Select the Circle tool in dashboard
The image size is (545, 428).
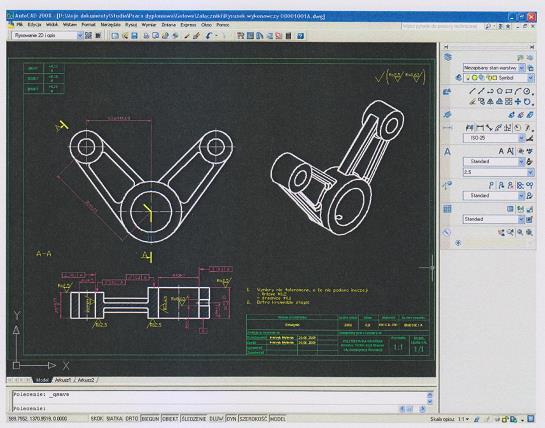(527, 91)
